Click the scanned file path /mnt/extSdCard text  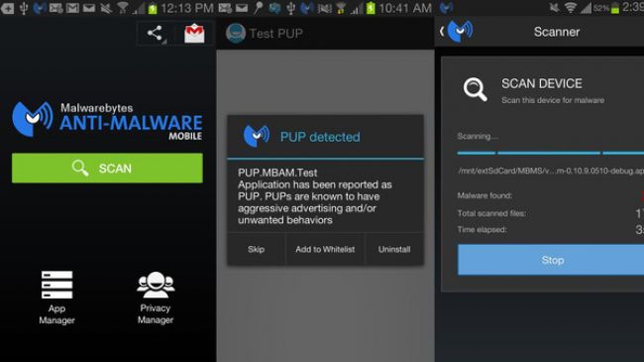(550, 171)
